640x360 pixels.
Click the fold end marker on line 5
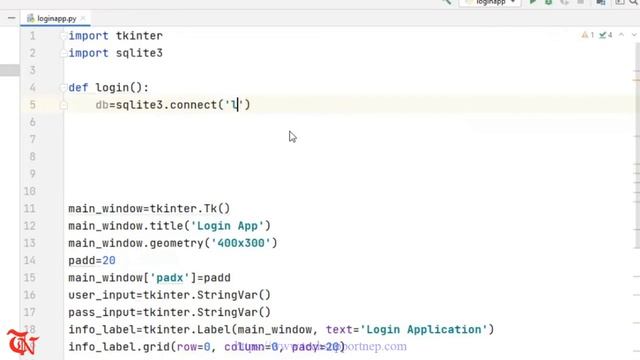click(63, 105)
